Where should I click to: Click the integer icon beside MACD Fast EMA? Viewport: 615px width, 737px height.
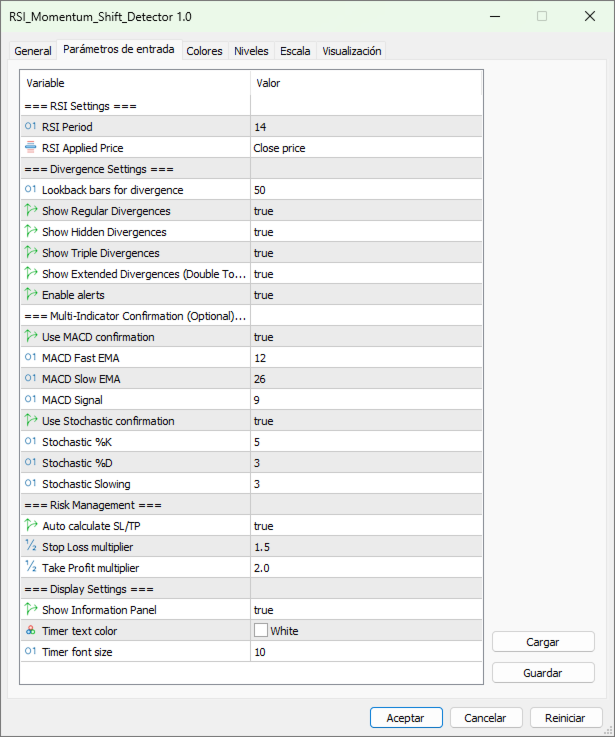pos(31,357)
